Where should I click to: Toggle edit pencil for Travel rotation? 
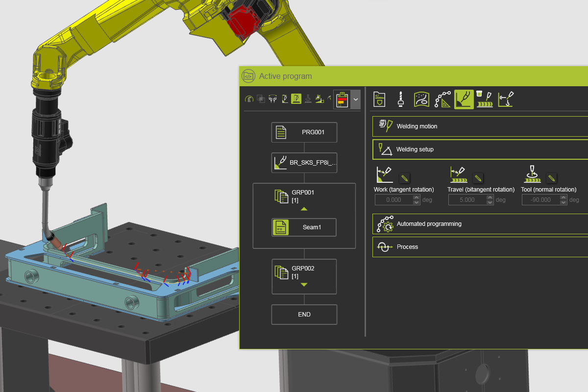point(478,178)
